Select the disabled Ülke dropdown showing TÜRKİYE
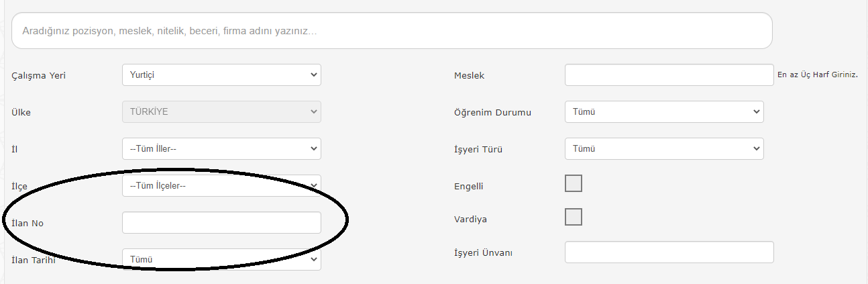This screenshot has width=868, height=284. coord(221,112)
